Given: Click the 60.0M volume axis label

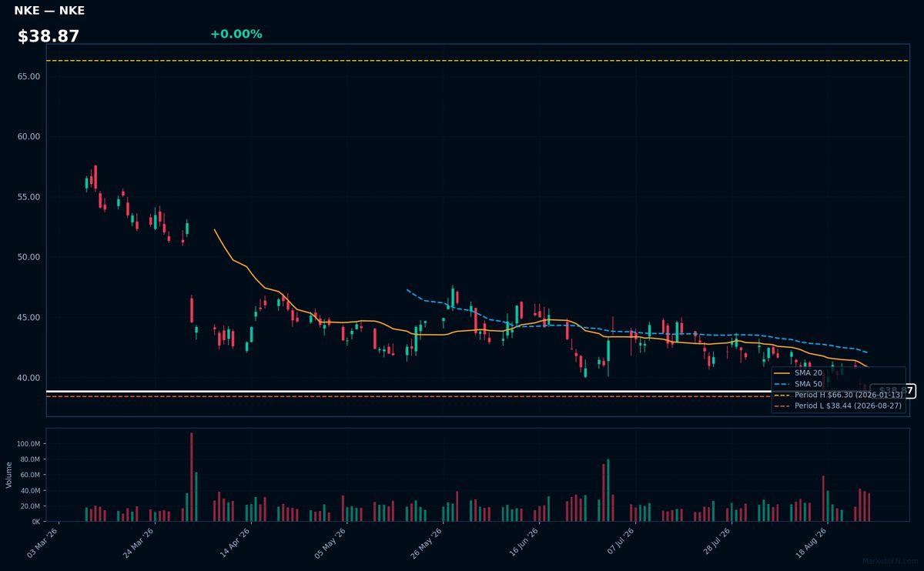Looking at the screenshot, I should tap(30, 475).
